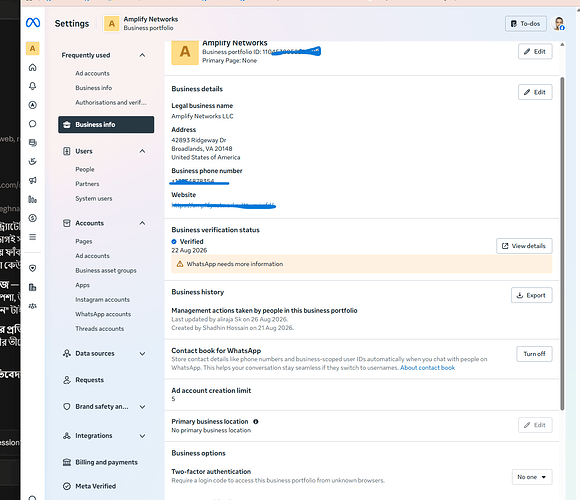The image size is (580, 500).
Task: Click the main panel vertical scrollbar
Action: point(562,243)
